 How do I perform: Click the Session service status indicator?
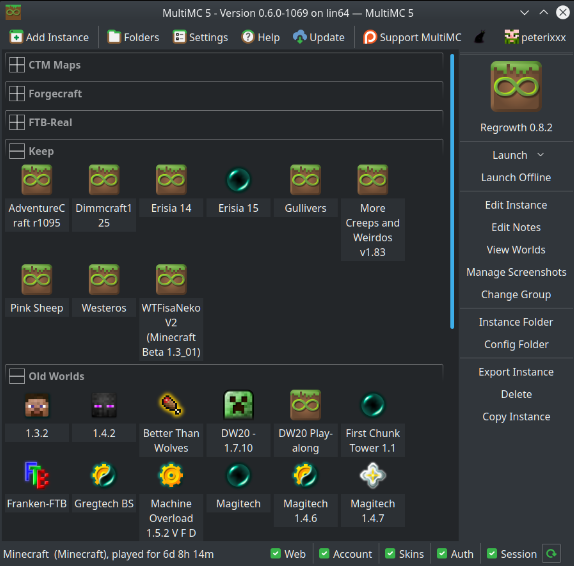point(512,554)
